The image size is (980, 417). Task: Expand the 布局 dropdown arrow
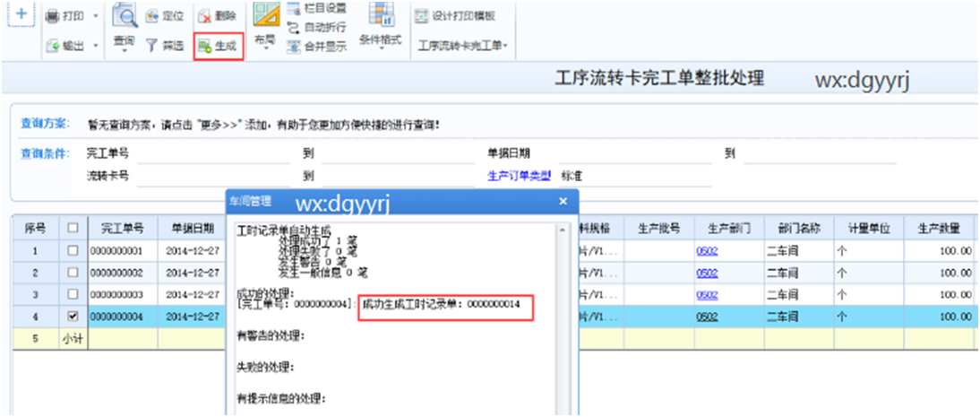pos(265,48)
